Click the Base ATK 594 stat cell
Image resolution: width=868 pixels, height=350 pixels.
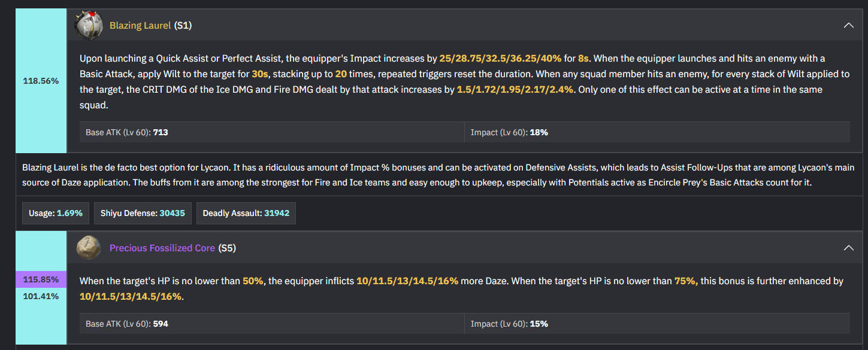point(272,324)
